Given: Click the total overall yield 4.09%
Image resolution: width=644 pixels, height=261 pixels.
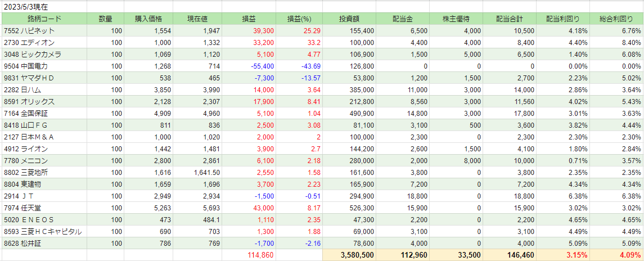Looking at the screenshot, I should (617, 255).
